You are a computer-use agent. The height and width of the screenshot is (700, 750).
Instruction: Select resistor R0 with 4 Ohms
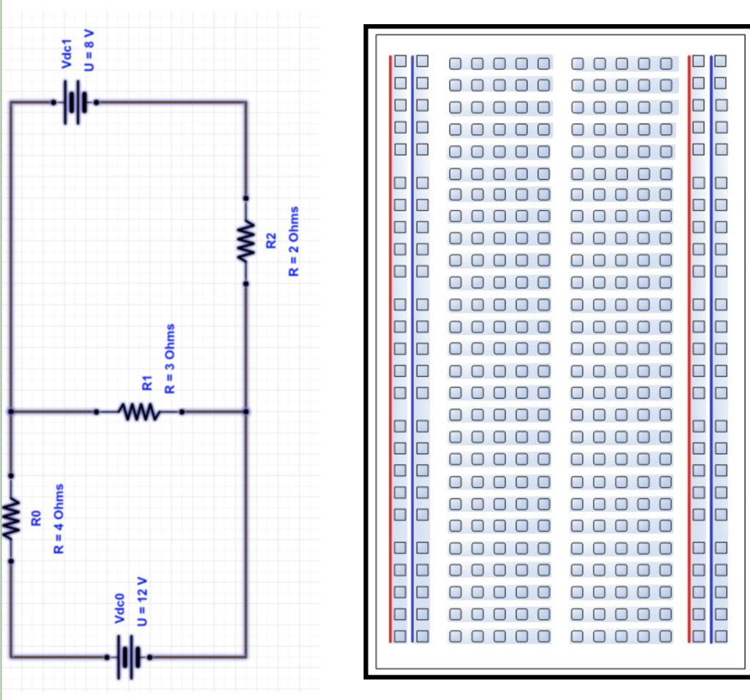10,517
